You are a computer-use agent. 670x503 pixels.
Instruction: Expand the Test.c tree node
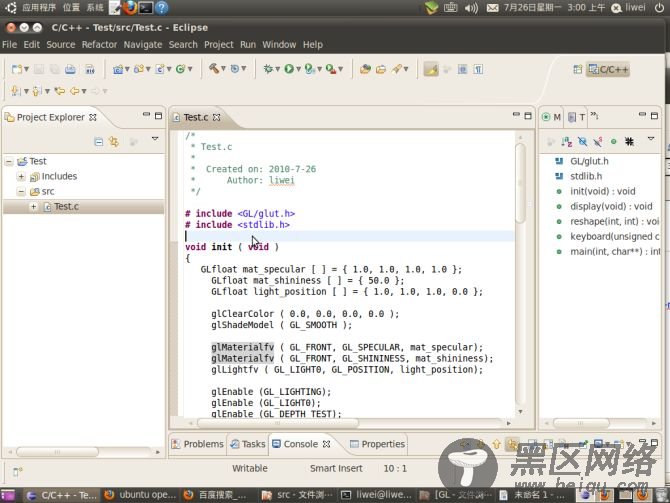pos(33,207)
